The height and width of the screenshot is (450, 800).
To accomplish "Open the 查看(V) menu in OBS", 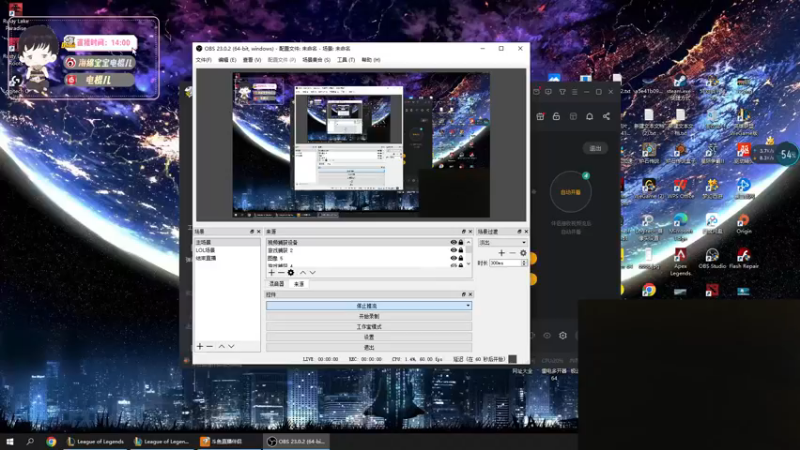I will click(252, 60).
